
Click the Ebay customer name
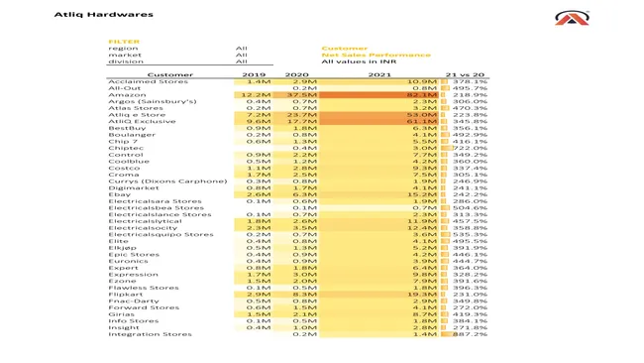(120, 194)
